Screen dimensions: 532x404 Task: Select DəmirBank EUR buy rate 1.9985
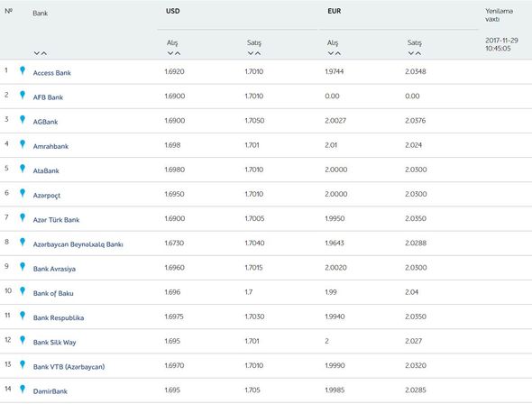click(335, 390)
